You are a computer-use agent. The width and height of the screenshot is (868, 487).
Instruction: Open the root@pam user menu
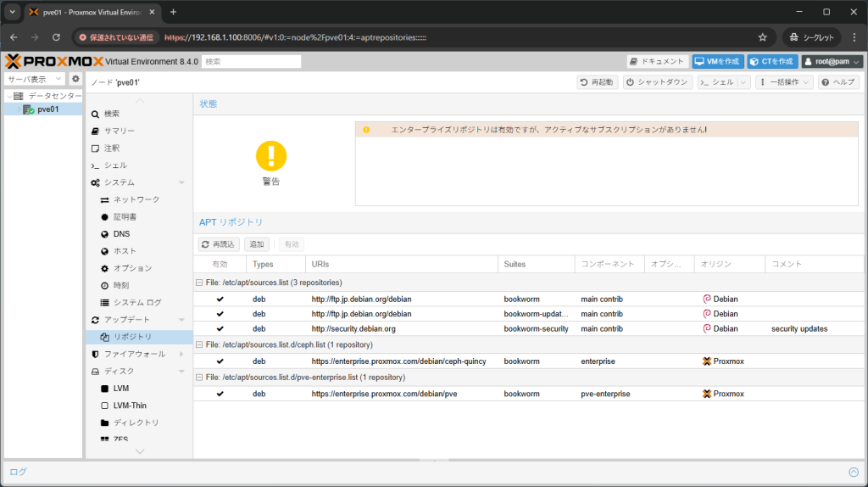click(832, 61)
